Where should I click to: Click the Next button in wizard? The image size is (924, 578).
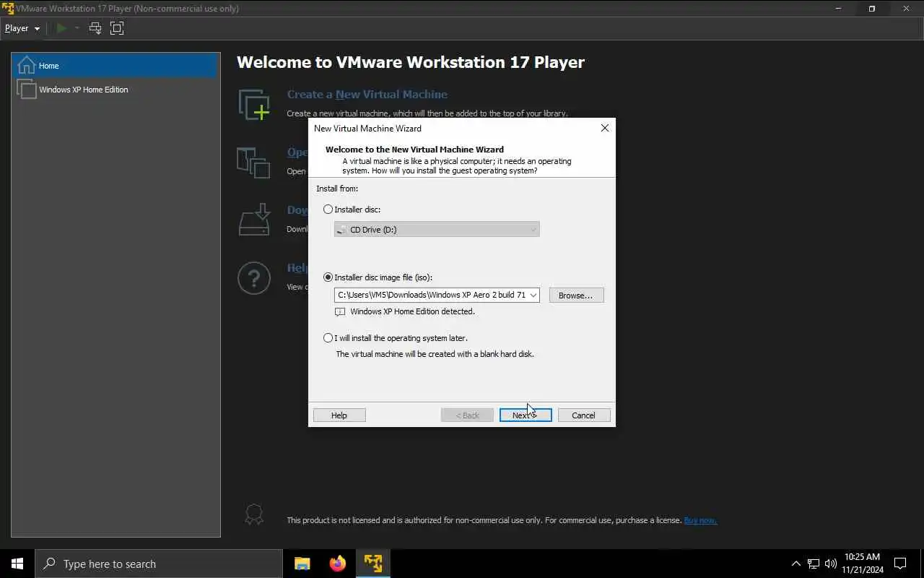[526, 415]
